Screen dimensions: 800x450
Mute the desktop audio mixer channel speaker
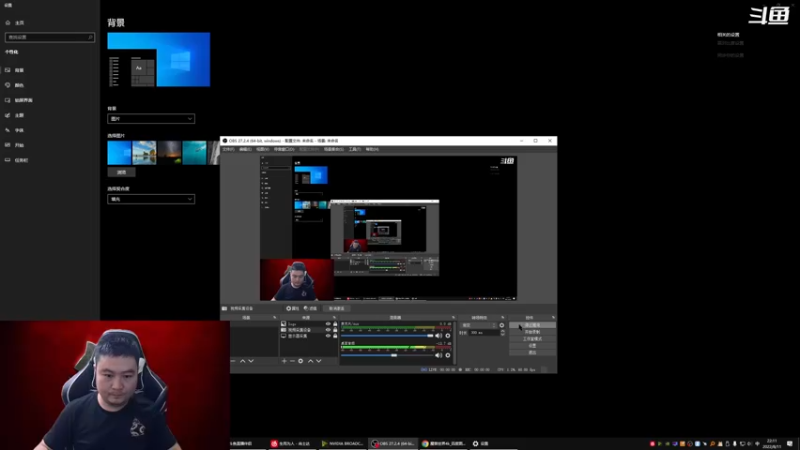[439, 355]
